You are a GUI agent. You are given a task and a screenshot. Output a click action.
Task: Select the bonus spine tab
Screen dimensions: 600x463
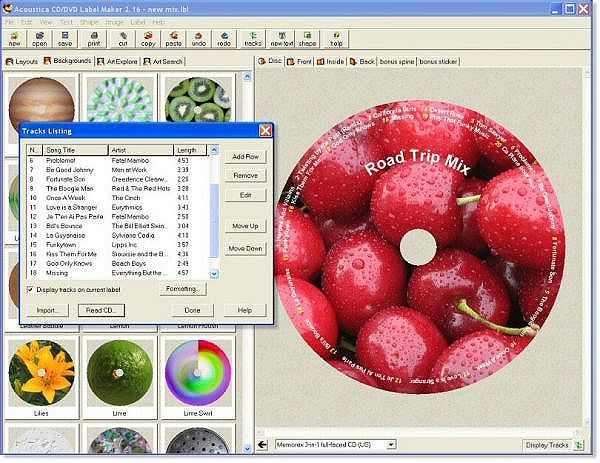397,61
